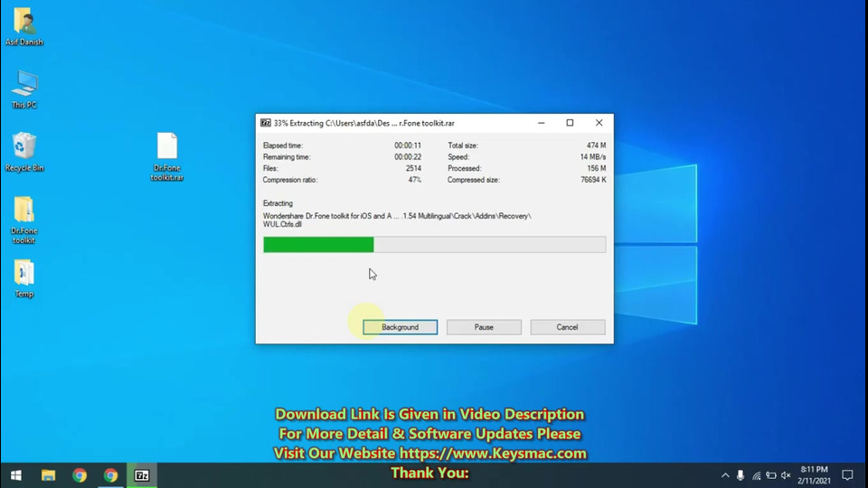Click the Compressed size value 76694 K
The image size is (868, 488).
click(x=593, y=180)
